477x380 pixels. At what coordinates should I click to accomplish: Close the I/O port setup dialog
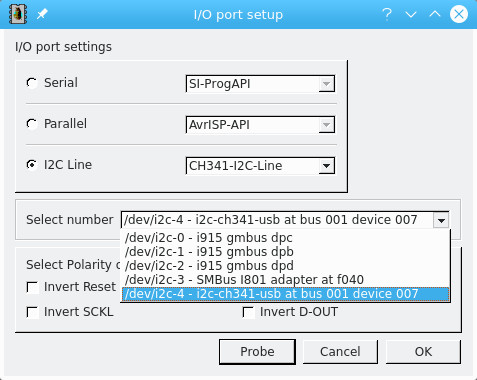tap(459, 14)
